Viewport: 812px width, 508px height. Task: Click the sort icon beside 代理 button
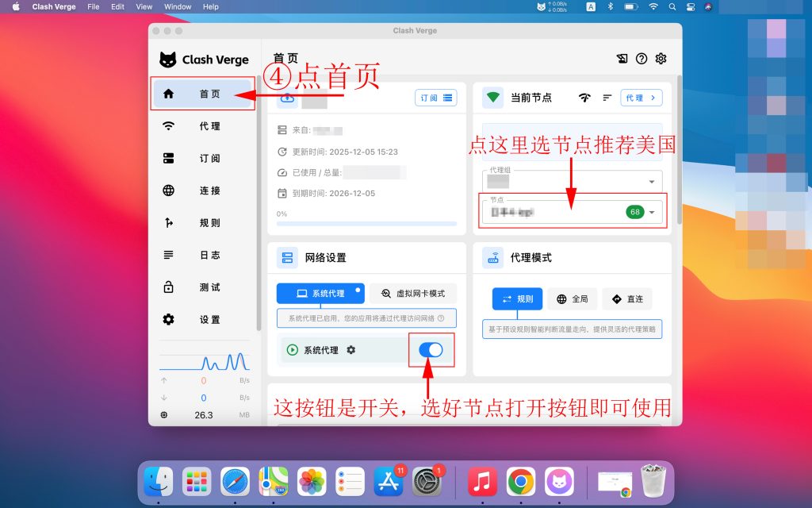[x=607, y=98]
